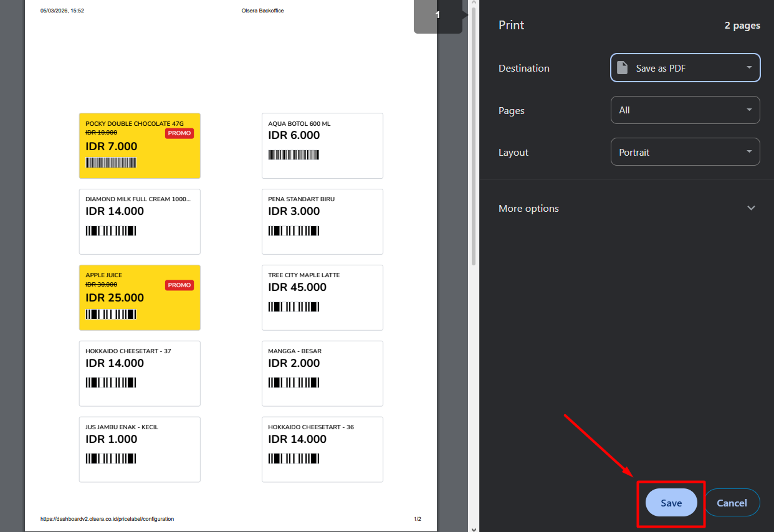This screenshot has height=532, width=774.
Task: Click the PENA STANDART BIRU label name
Action: click(x=302, y=199)
